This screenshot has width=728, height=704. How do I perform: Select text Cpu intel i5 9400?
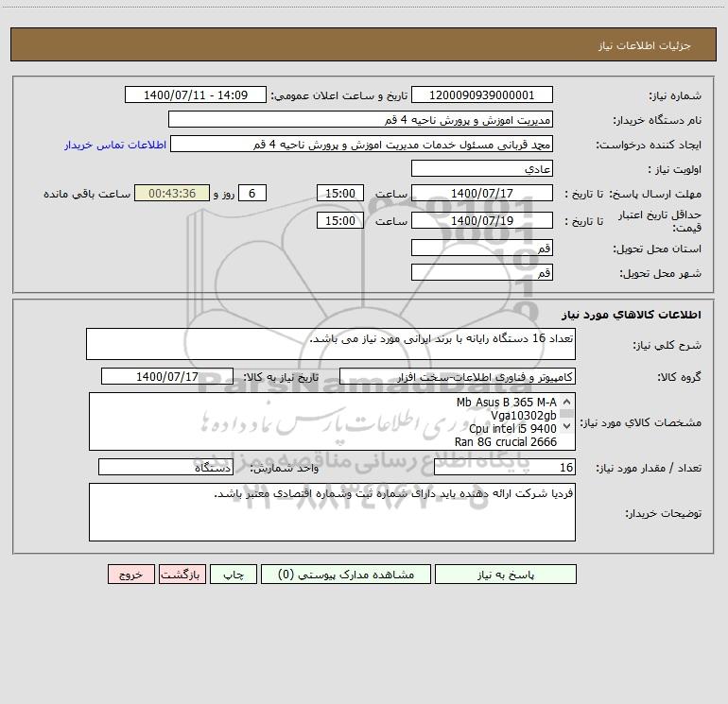512,428
